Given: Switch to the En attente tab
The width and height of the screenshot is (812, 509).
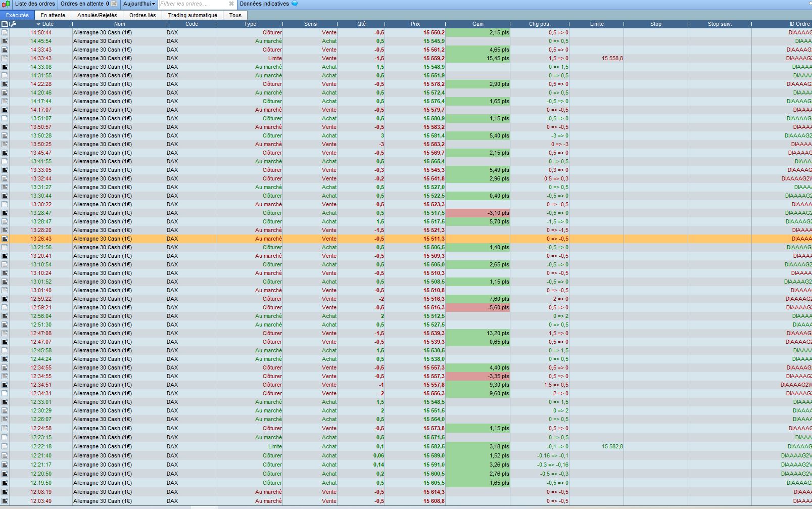Looking at the screenshot, I should click(x=53, y=15).
